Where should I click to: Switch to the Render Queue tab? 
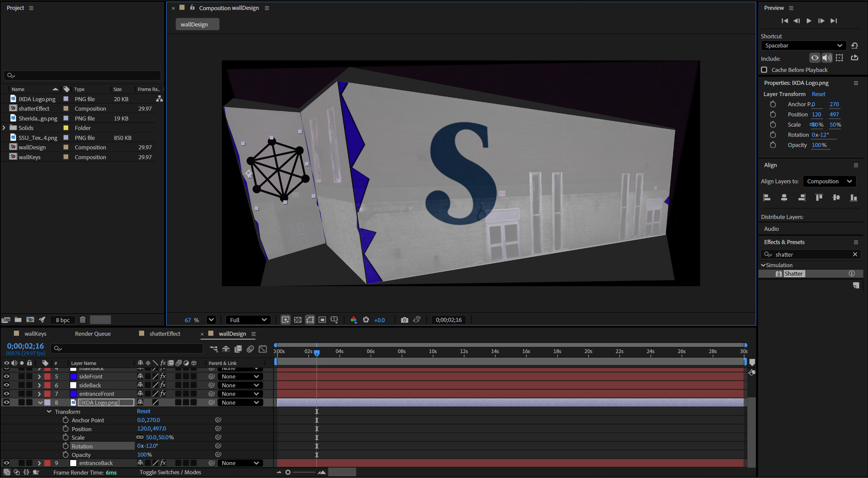pos(92,334)
